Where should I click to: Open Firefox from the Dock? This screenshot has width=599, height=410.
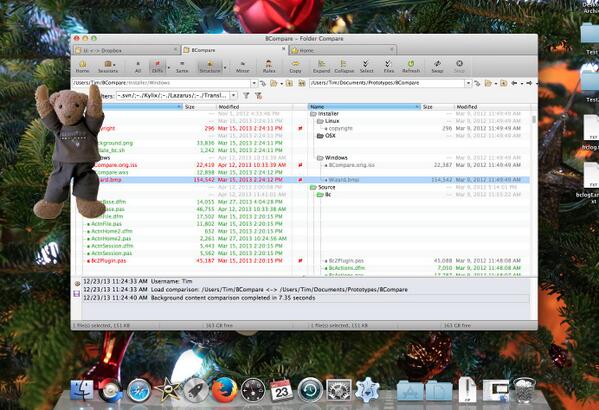tap(224, 390)
